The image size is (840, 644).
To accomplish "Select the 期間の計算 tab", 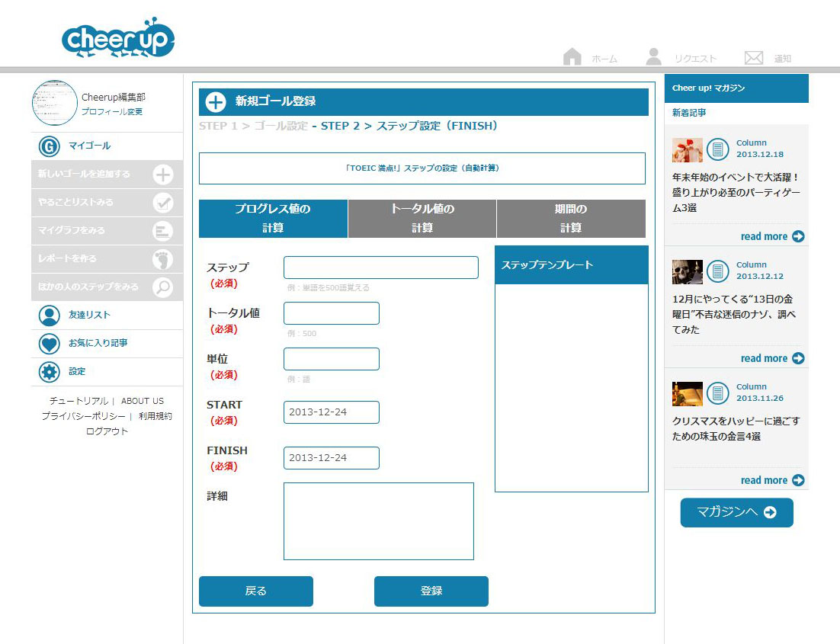I will pyautogui.click(x=571, y=219).
